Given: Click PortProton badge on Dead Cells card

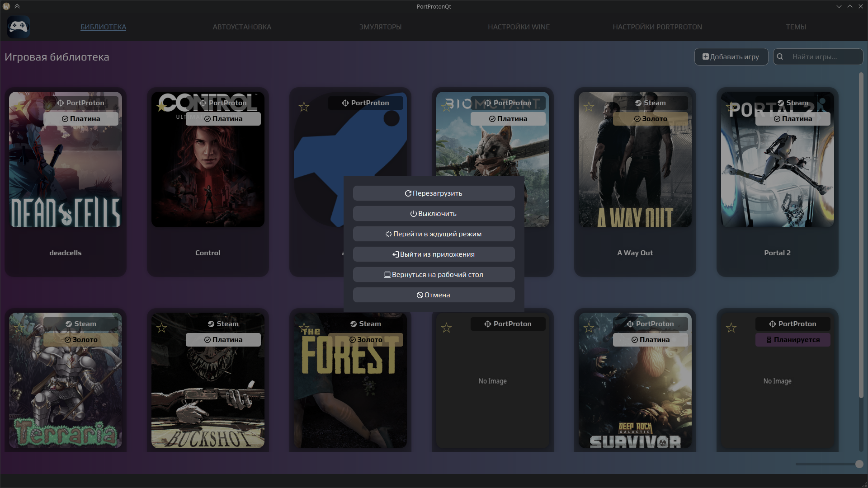Looking at the screenshot, I should click(x=81, y=103).
